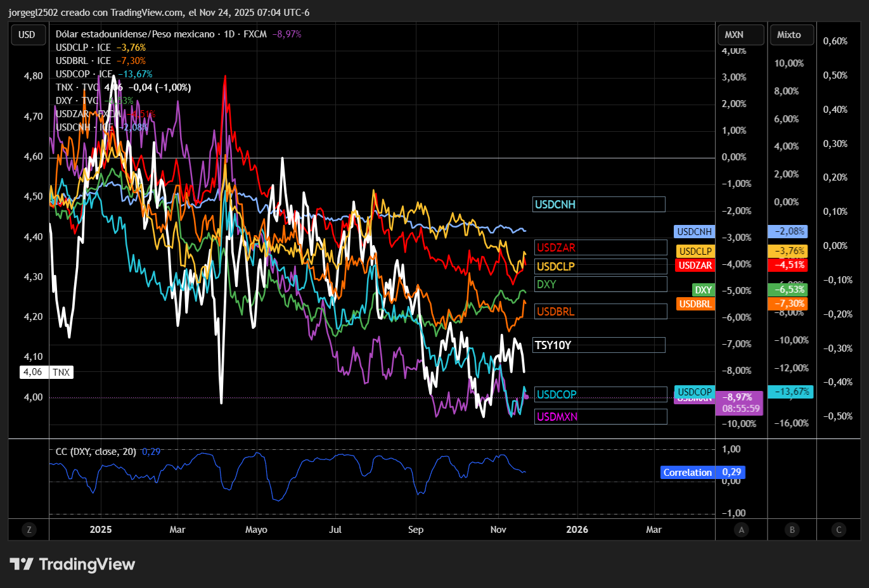869x588 pixels.
Task: Click the 0,60% value on rightmost scale
Action: (x=835, y=41)
